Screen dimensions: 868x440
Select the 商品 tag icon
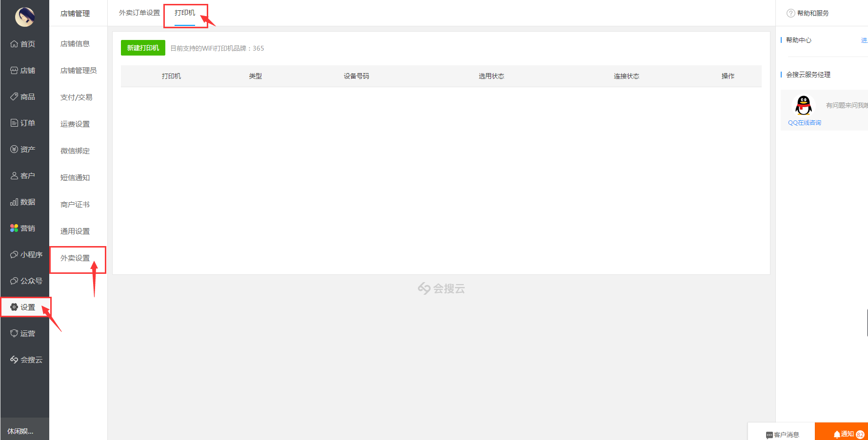14,97
